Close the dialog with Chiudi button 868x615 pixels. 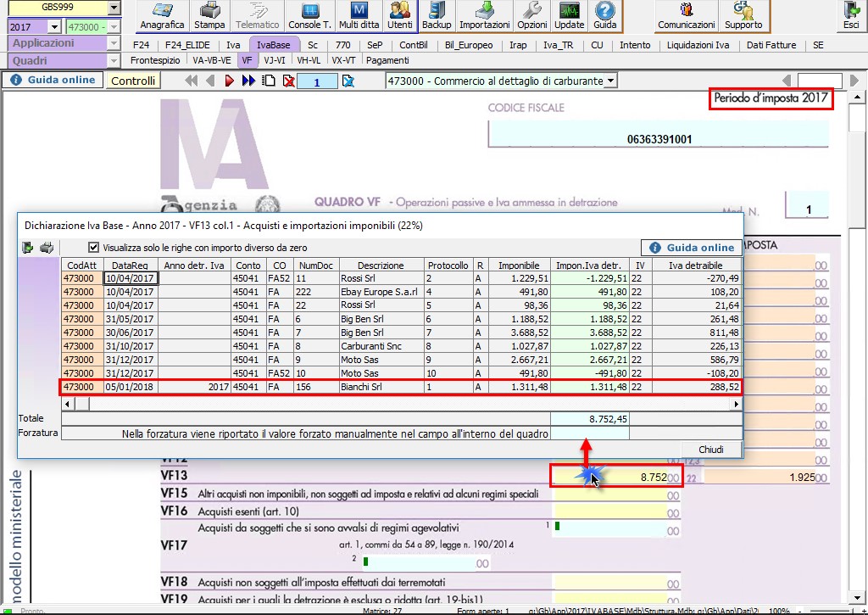click(710, 450)
